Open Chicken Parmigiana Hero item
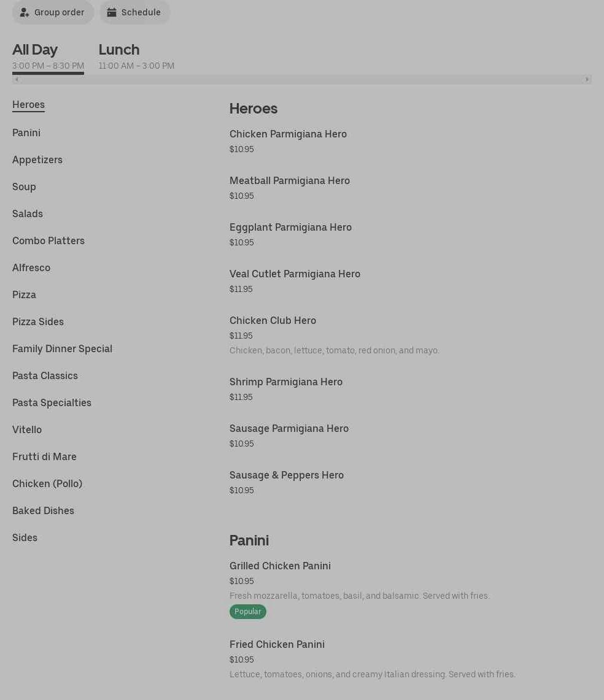 pyautogui.click(x=288, y=134)
